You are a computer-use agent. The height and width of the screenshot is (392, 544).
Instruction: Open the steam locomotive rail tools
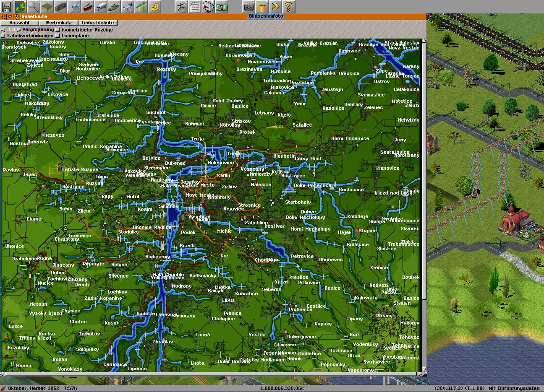pyautogui.click(x=60, y=7)
